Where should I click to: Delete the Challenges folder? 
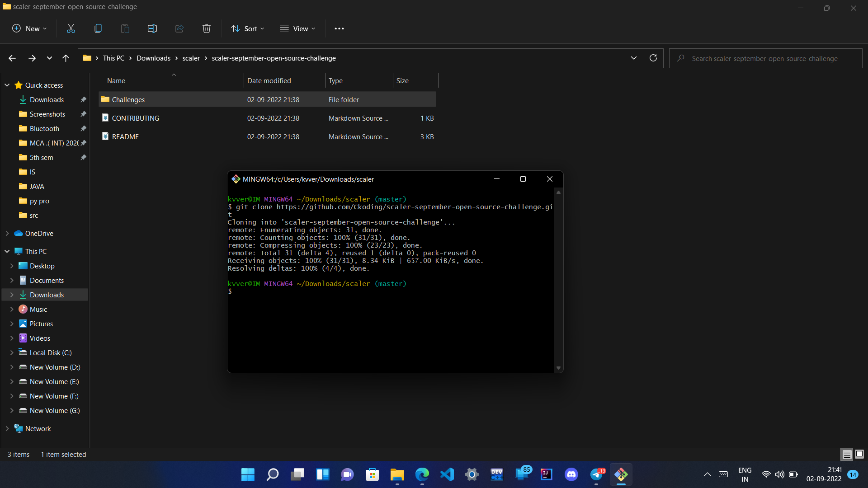click(206, 28)
